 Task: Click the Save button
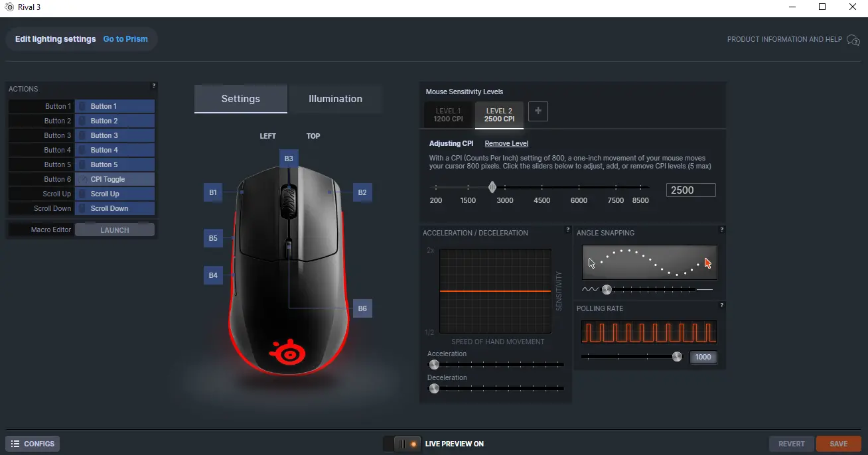point(838,444)
